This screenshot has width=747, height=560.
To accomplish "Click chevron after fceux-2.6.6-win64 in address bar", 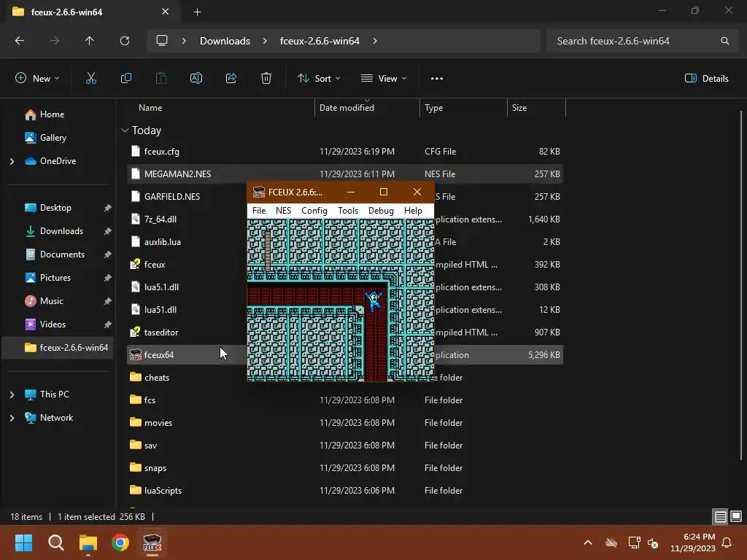I will point(375,41).
